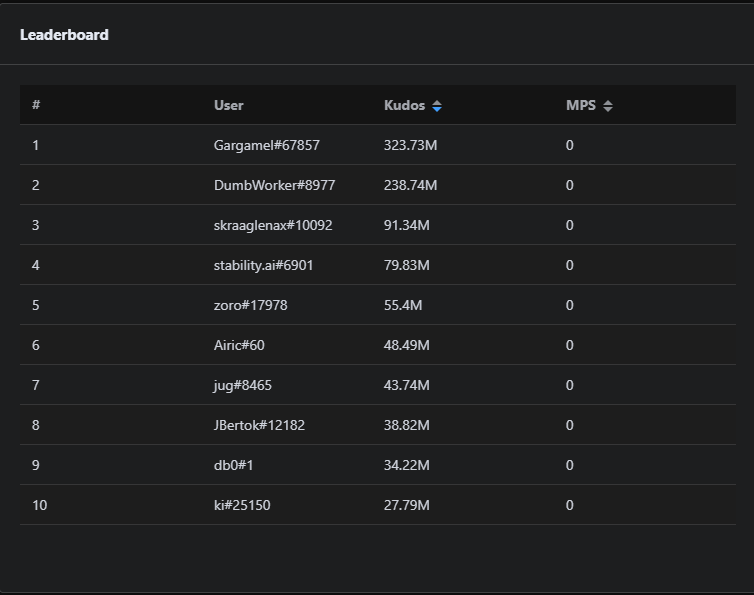The image size is (754, 595).
Task: Click the 38.82M kudos value
Action: coord(406,425)
